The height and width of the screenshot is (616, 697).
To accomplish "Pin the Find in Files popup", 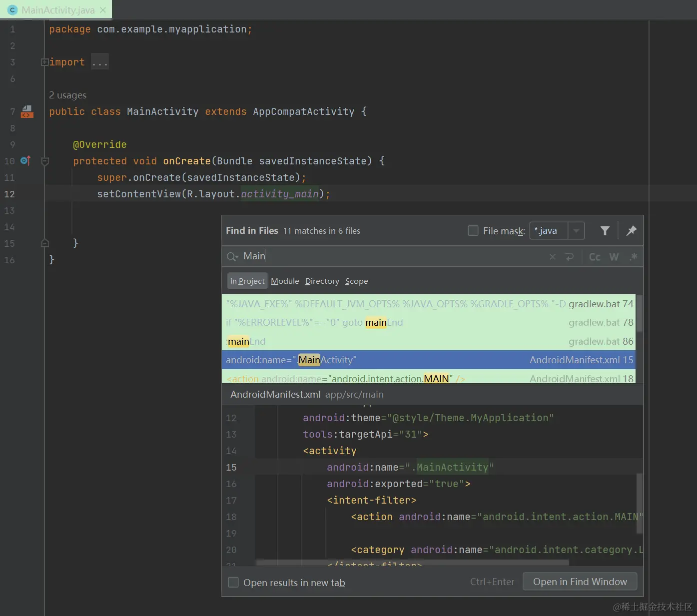I will coord(631,230).
